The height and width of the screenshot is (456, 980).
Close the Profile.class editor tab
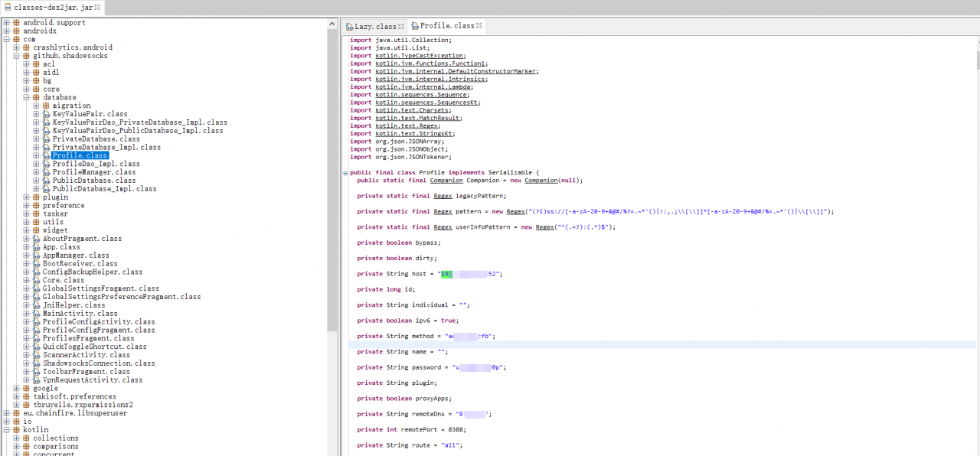[479, 26]
